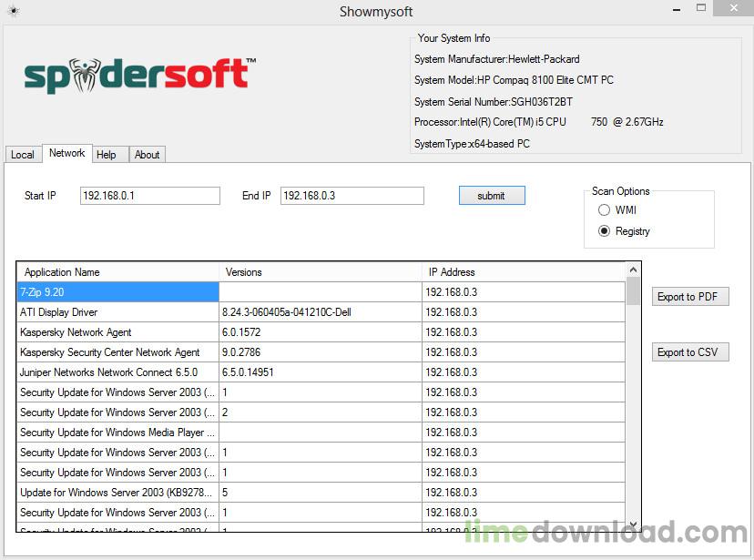754x560 pixels.
Task: Click the Processor Intel Core i5 text
Action: point(538,122)
